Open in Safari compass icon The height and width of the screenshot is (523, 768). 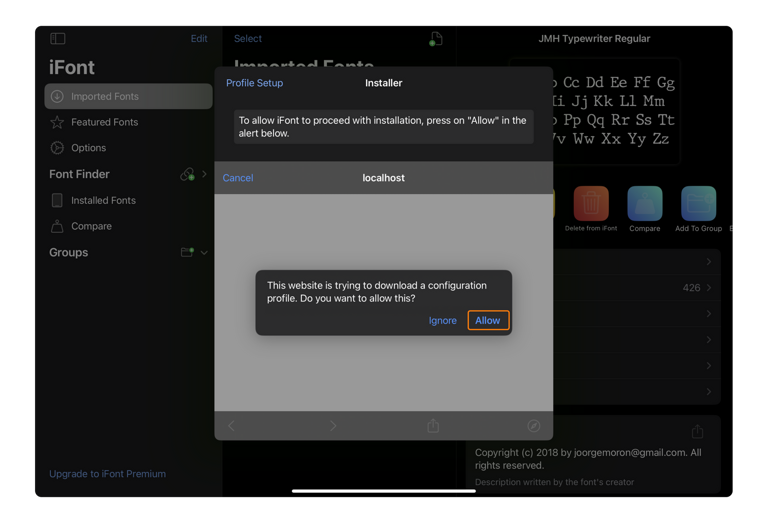(534, 426)
